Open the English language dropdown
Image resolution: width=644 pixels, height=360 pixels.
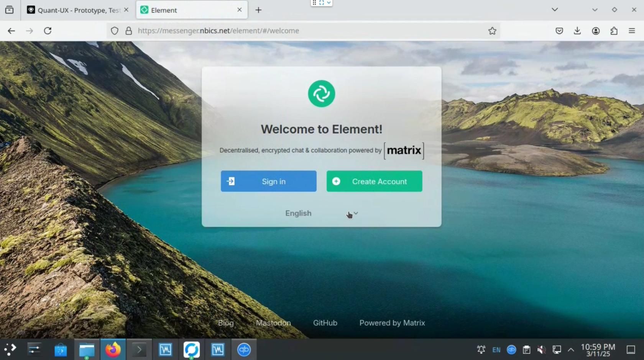(321, 213)
